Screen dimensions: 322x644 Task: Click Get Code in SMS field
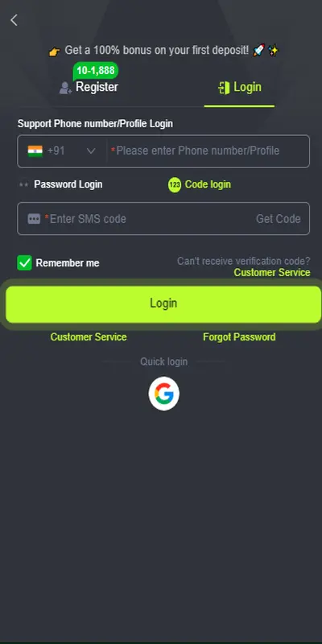278,218
